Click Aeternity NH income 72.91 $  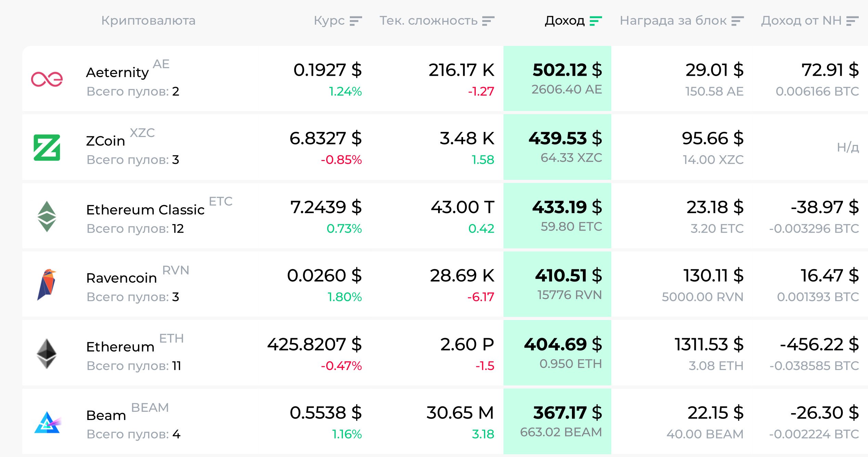pos(830,70)
